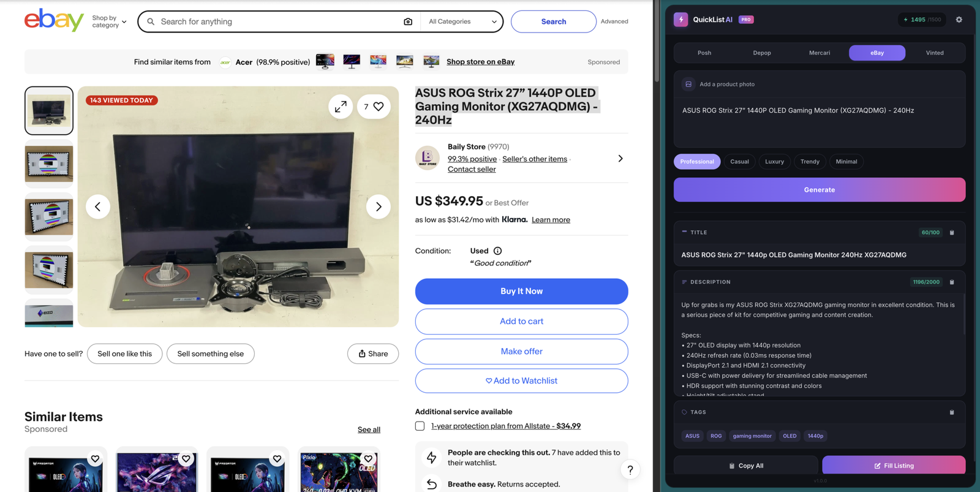
Task: Switch to the Posh tab
Action: [704, 53]
